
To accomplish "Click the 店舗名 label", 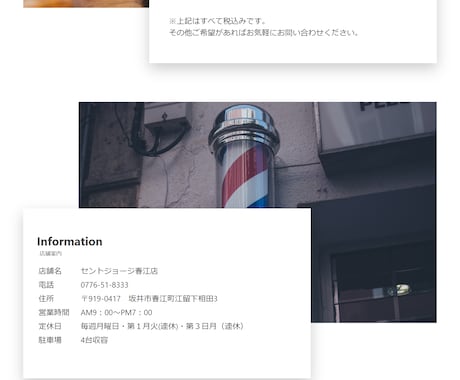I will coord(50,271).
